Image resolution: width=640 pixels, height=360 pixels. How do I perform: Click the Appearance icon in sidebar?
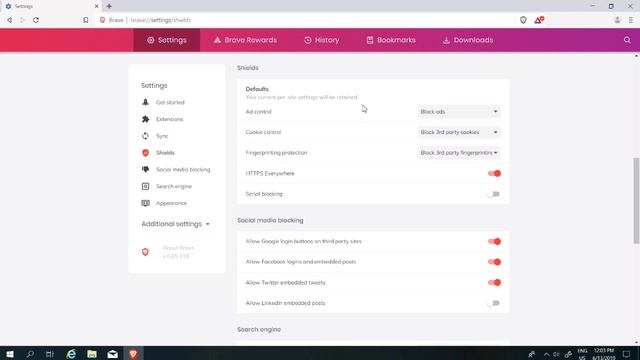145,203
